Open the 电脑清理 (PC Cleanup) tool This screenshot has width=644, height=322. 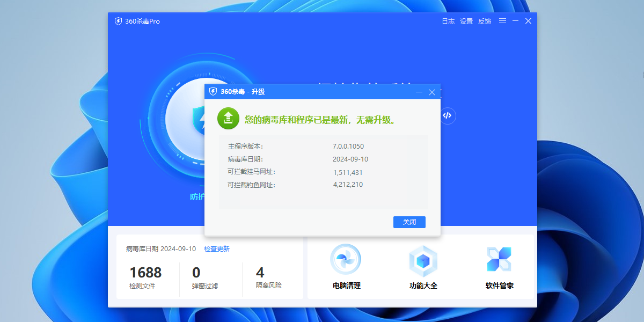click(346, 267)
